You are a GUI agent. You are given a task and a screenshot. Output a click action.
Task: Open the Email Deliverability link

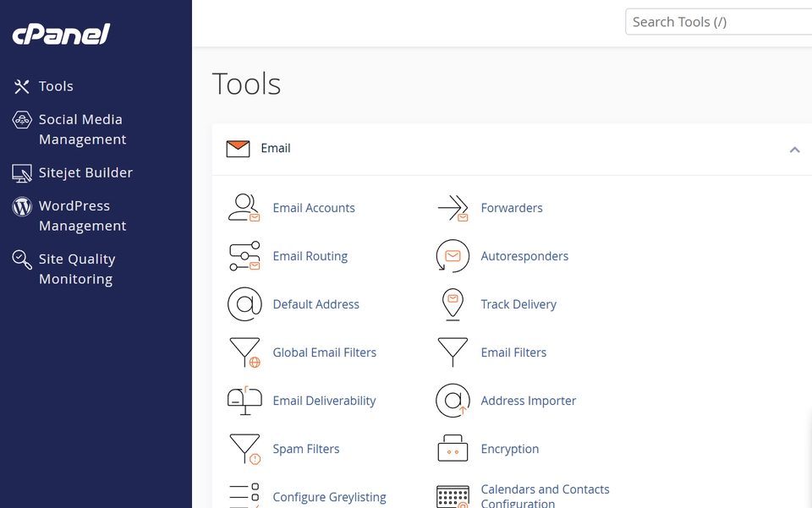[324, 401]
